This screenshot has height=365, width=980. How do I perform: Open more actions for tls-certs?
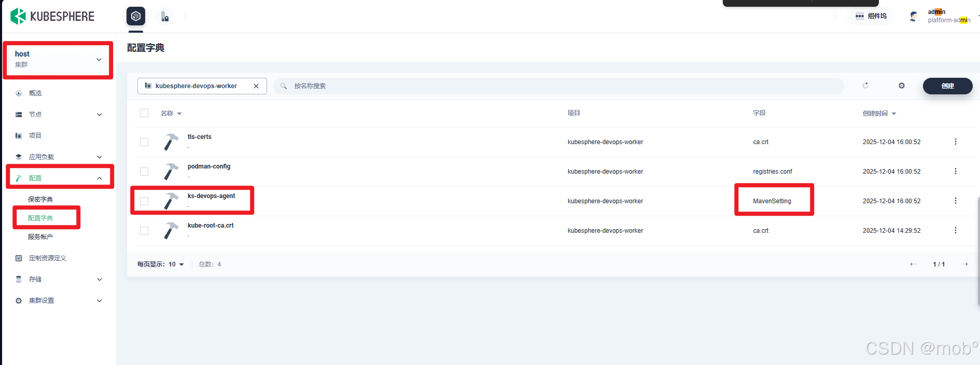point(955,142)
